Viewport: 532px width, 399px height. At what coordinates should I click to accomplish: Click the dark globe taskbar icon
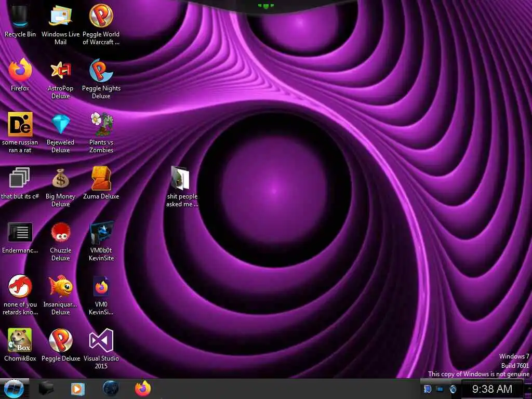[x=111, y=389]
